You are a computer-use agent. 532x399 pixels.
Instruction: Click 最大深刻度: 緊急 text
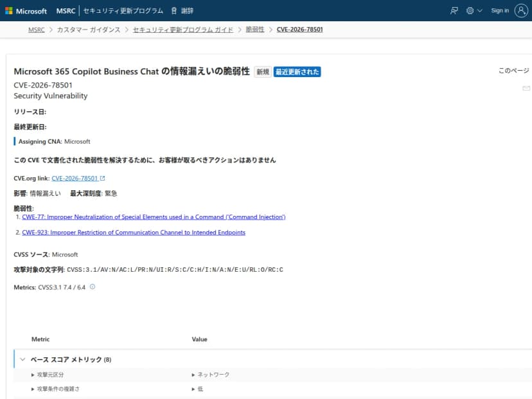pos(94,193)
